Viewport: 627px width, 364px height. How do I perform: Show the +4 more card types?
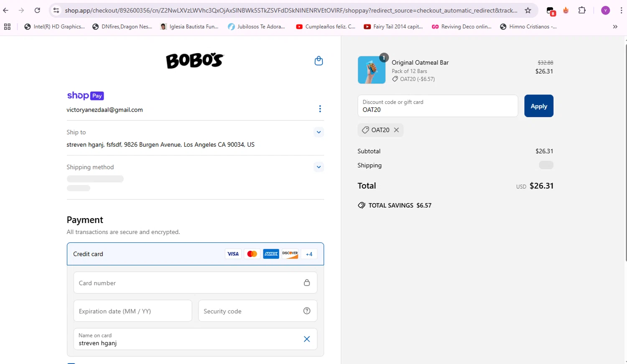point(309,254)
